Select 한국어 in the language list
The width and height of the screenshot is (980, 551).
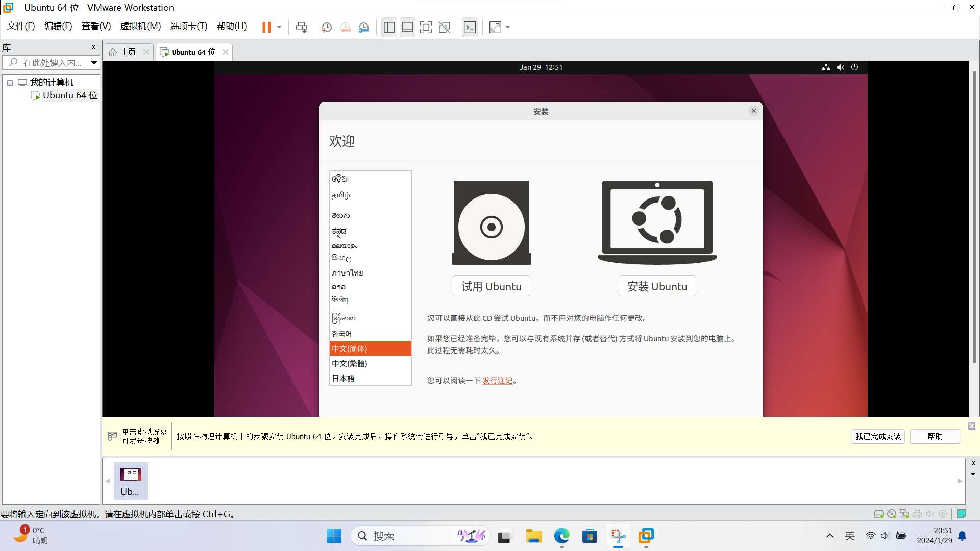371,334
